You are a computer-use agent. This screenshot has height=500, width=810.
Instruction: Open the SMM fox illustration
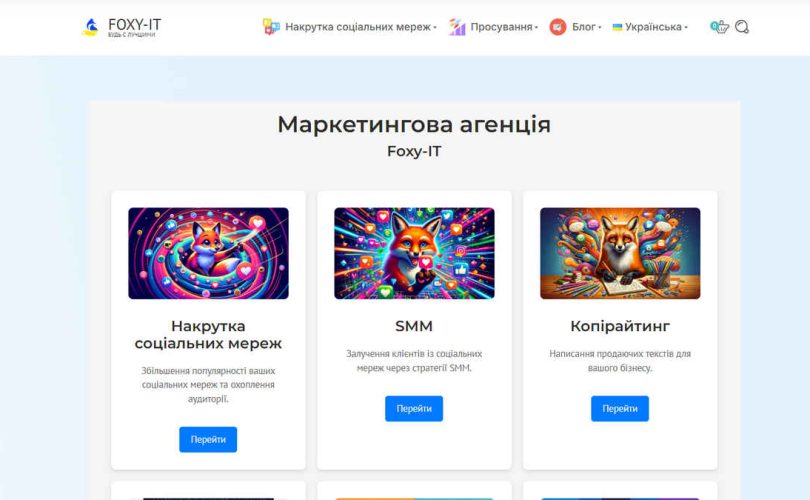[x=414, y=253]
